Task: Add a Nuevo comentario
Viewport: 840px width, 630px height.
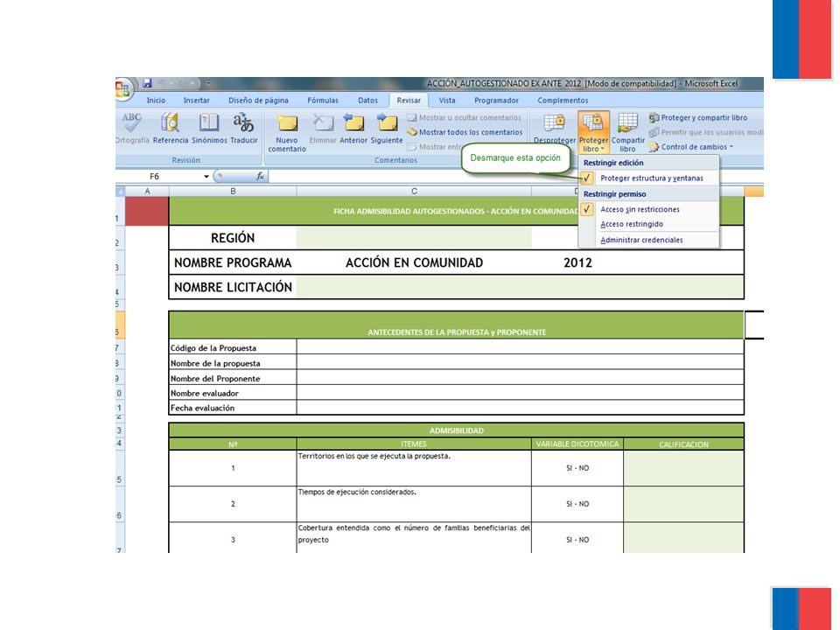Action: (x=287, y=132)
